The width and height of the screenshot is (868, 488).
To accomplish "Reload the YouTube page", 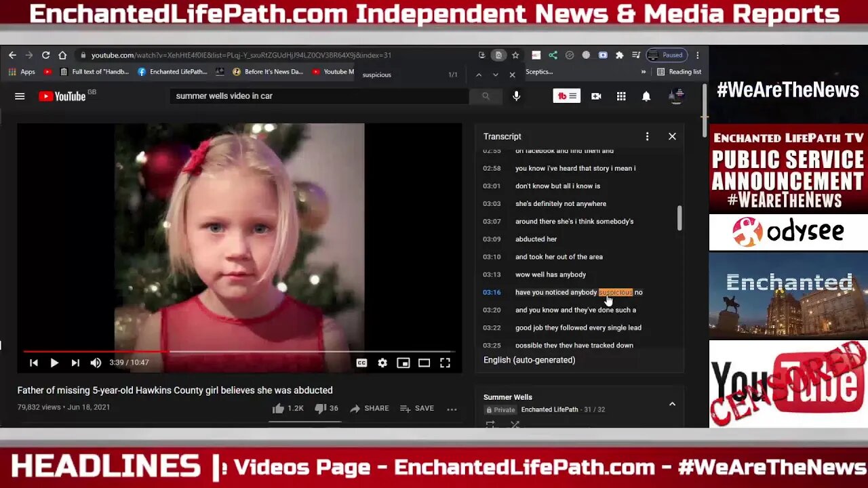I will pyautogui.click(x=45, y=55).
